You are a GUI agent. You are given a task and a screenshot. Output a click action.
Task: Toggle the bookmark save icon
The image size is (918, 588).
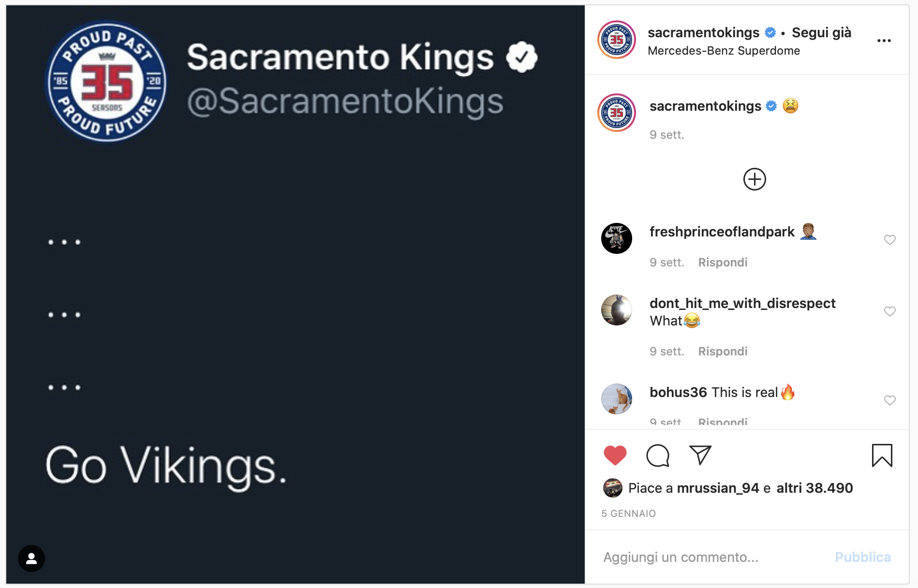(x=882, y=456)
